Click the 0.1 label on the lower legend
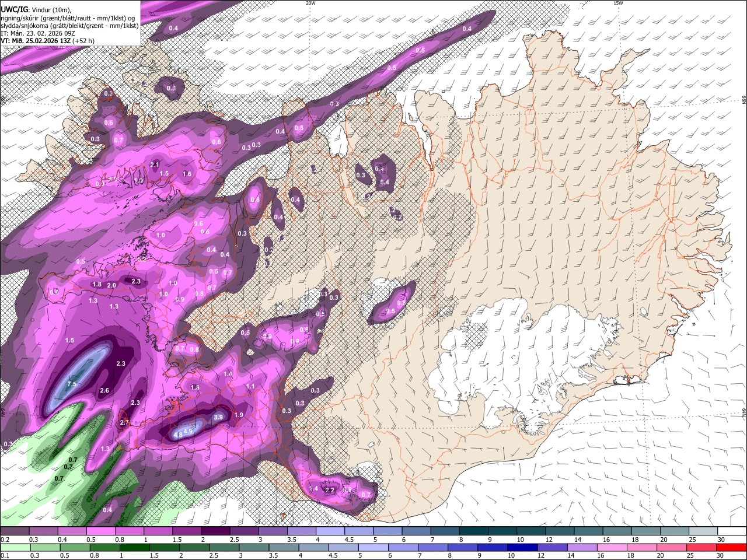 pos(5,555)
